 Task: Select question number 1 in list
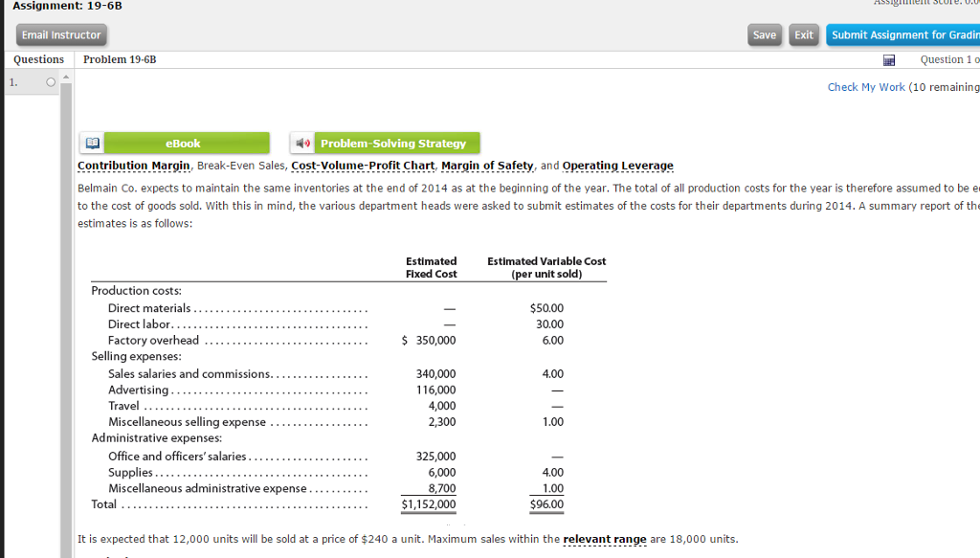[13, 83]
